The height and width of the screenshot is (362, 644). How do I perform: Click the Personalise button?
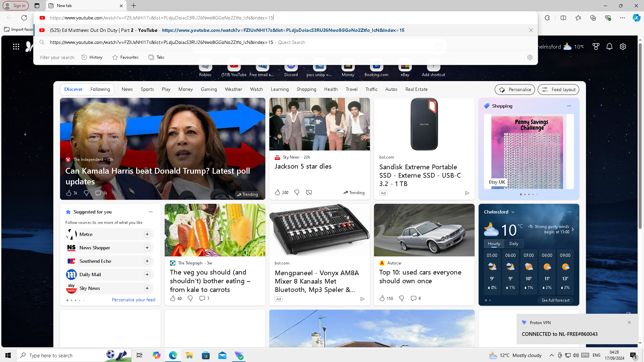point(515,89)
